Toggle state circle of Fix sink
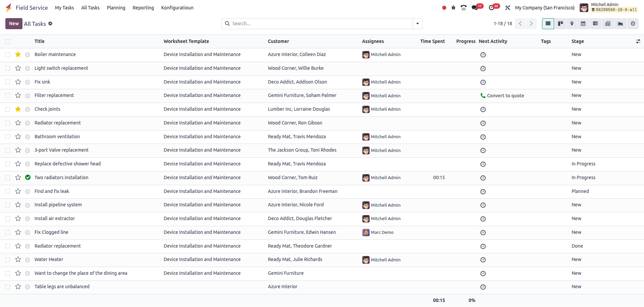Image resolution: width=644 pixels, height=307 pixels. coord(28,82)
